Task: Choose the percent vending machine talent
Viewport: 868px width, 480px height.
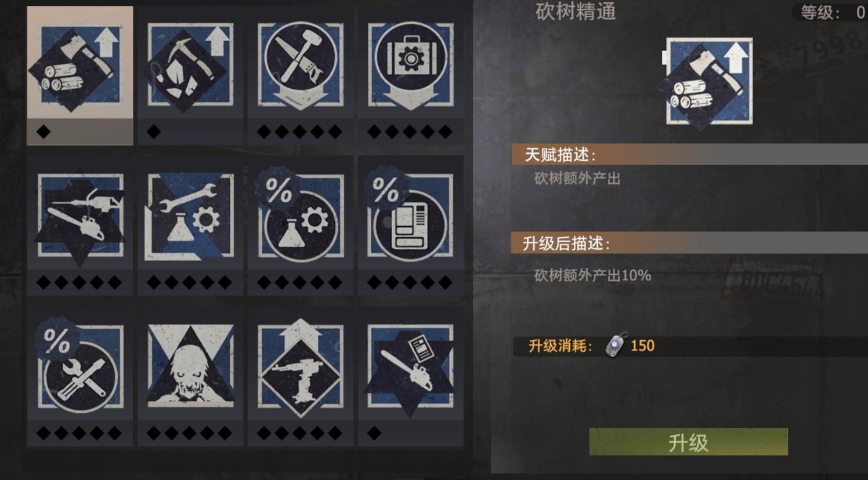Action: [411, 226]
